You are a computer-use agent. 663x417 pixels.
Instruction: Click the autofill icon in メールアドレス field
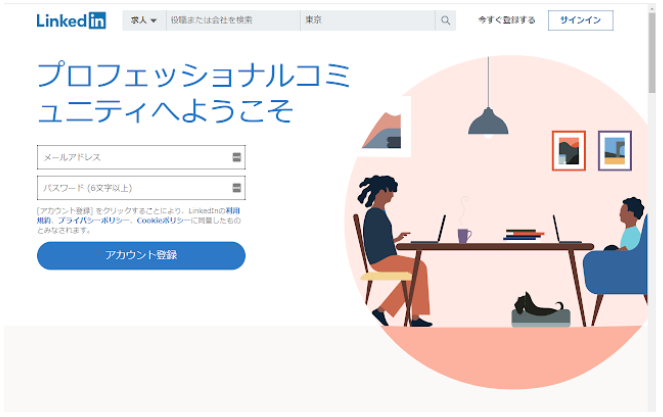(237, 157)
